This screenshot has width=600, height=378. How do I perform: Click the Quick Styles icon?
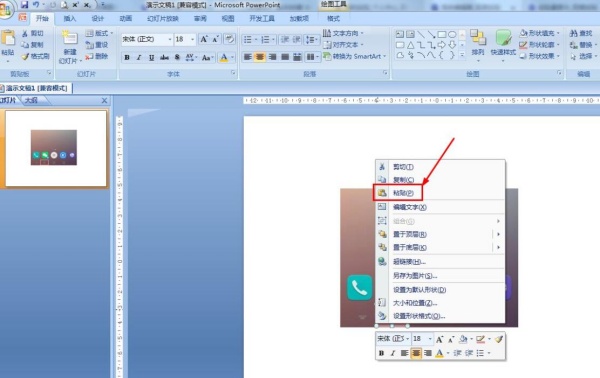point(503,38)
